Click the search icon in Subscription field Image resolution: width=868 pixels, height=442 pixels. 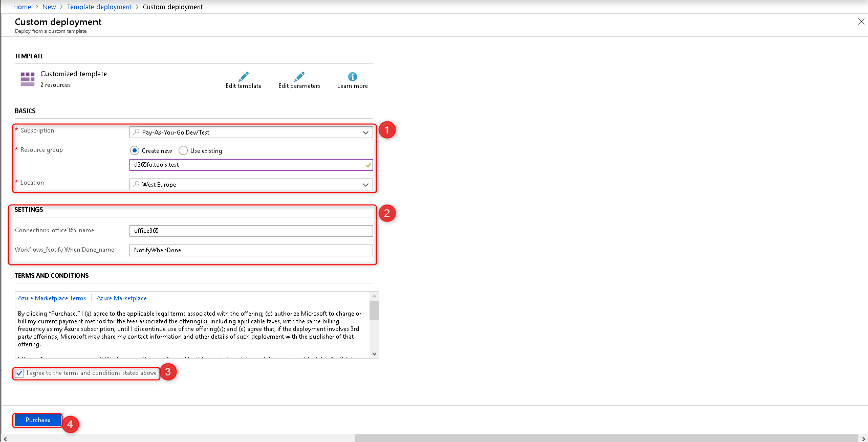click(x=136, y=132)
